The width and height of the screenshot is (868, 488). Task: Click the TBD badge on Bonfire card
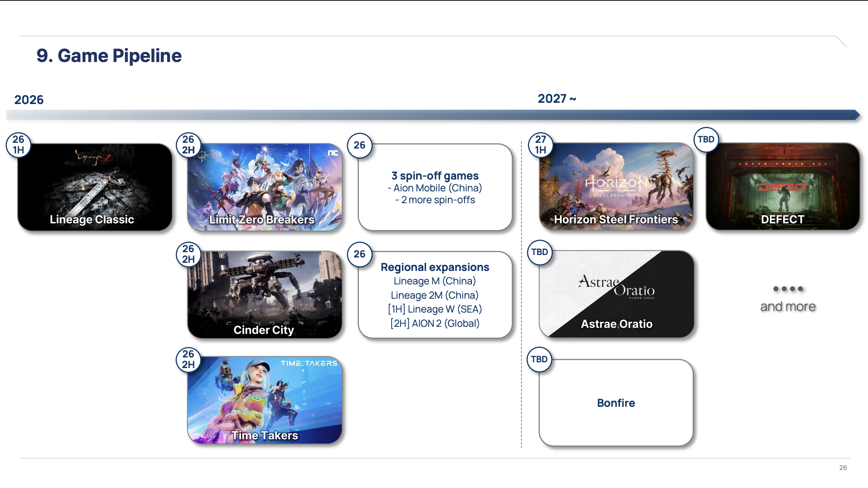click(x=539, y=359)
